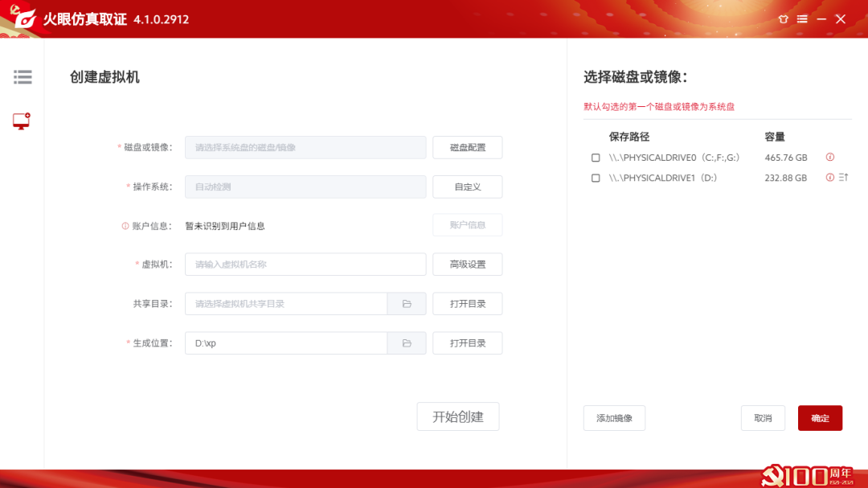868x488 pixels.
Task: Click folder icon in 生成位置 field
Action: [x=407, y=342]
